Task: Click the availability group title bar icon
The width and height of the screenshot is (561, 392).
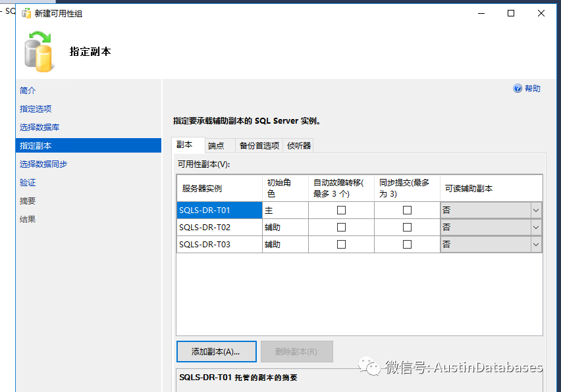Action: click(x=26, y=14)
